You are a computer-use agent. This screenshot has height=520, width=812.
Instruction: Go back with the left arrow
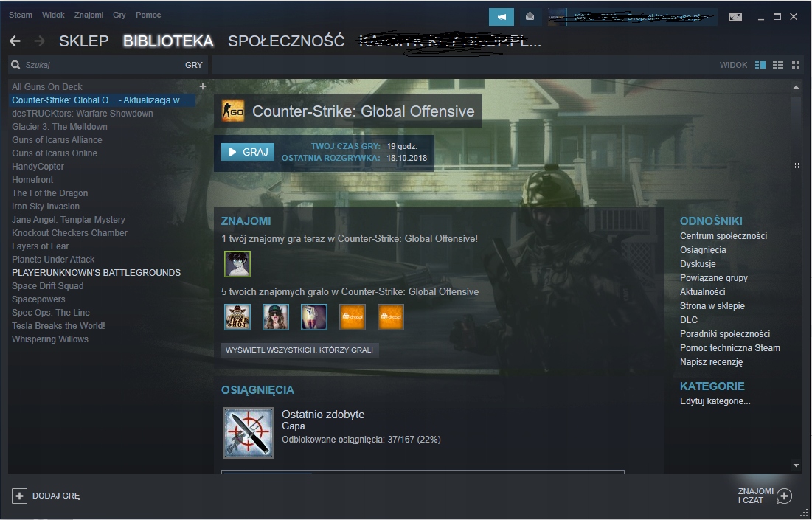tap(15, 41)
